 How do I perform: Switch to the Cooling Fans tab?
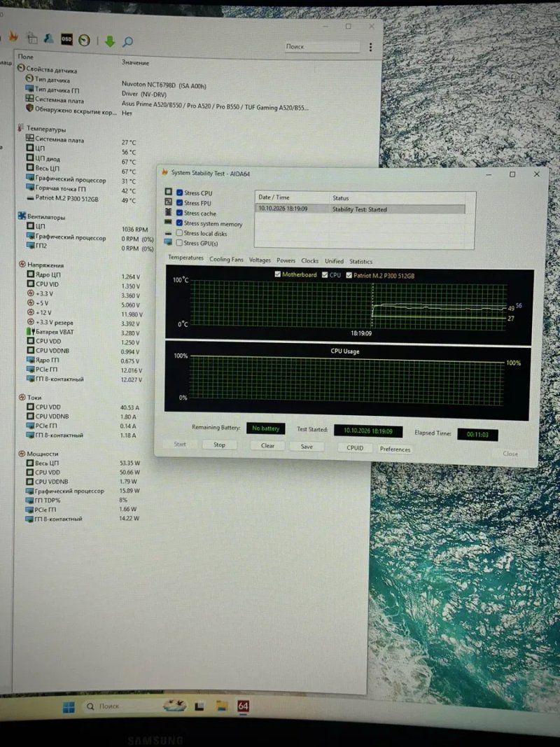[226, 259]
